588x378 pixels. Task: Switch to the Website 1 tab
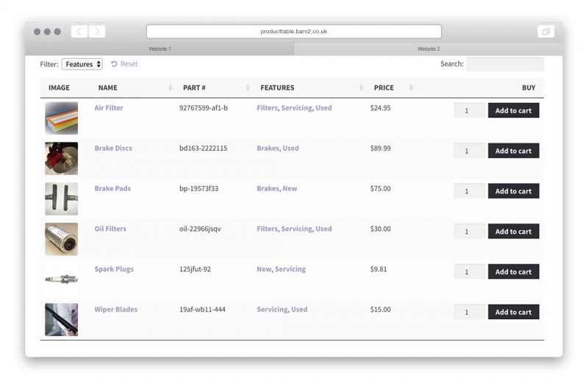pyautogui.click(x=159, y=49)
